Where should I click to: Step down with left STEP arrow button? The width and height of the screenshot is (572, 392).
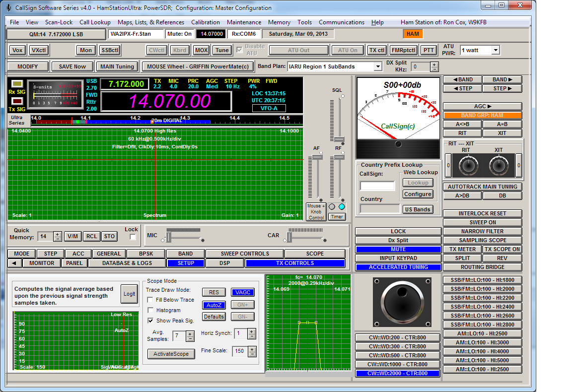point(463,89)
